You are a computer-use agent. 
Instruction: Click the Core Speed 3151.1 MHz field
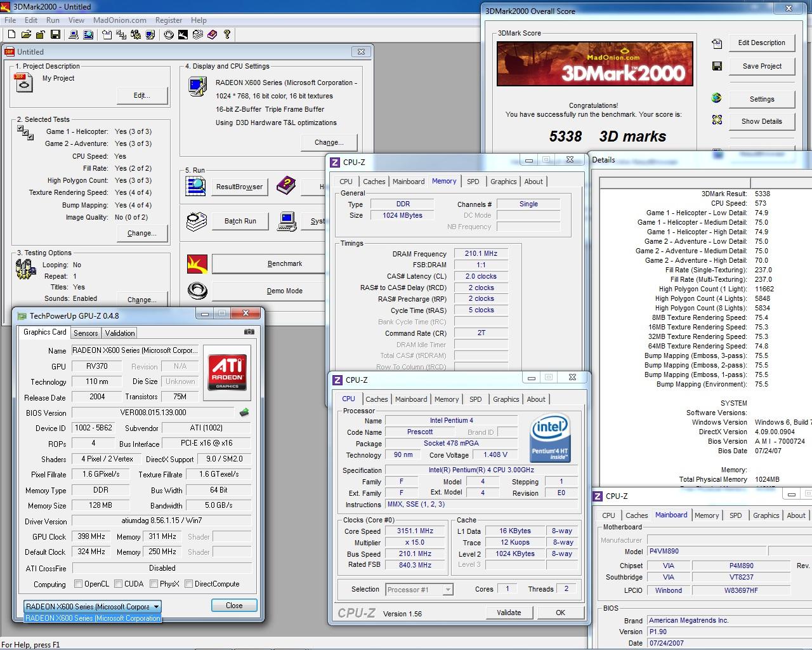[x=416, y=531]
